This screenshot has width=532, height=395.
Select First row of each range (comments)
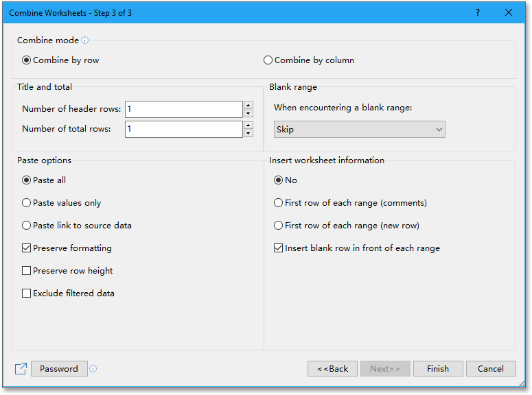click(350, 203)
